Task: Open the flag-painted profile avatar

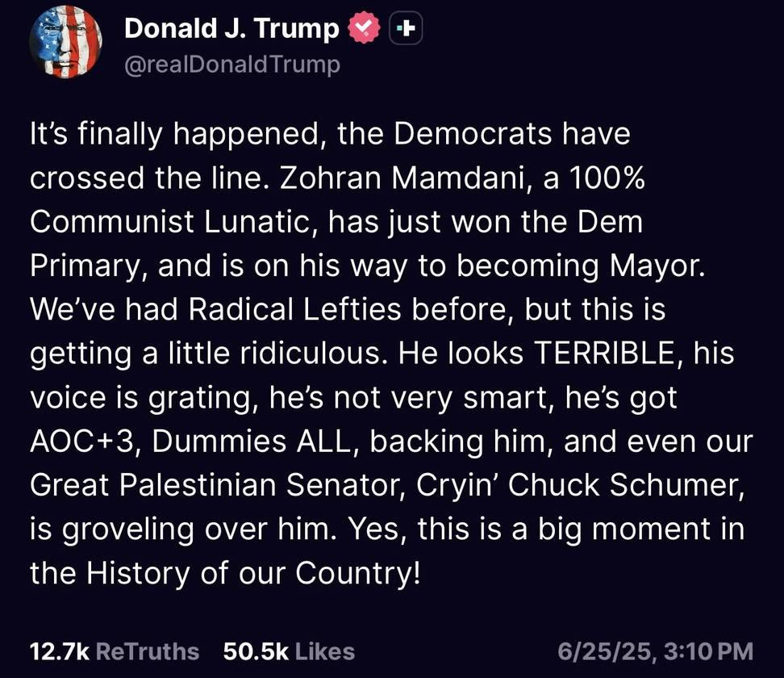Action: click(65, 42)
